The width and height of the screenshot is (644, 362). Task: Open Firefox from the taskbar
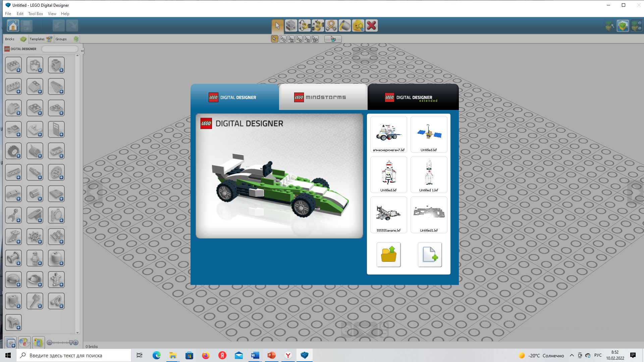point(206,355)
